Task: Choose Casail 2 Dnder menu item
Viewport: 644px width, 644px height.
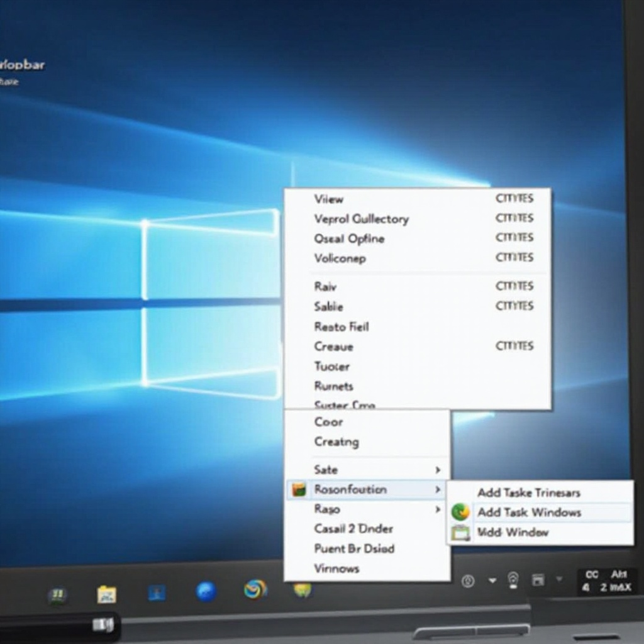Action: [353, 529]
